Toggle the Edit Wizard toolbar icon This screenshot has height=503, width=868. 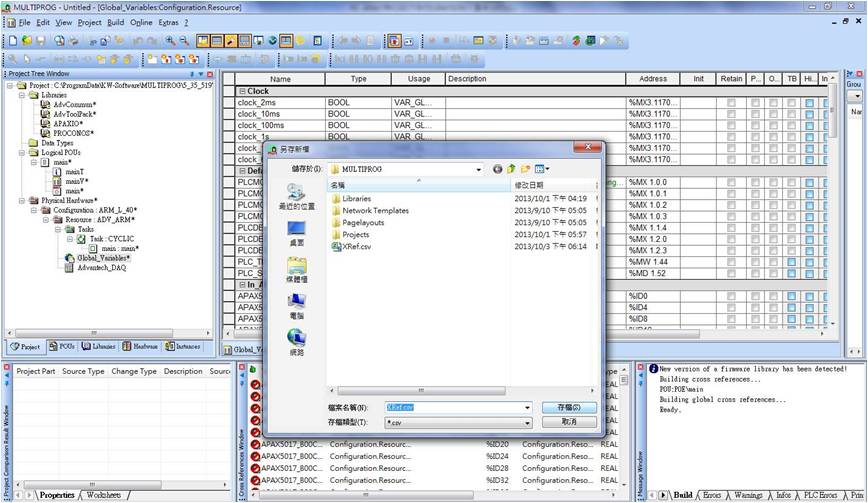231,41
